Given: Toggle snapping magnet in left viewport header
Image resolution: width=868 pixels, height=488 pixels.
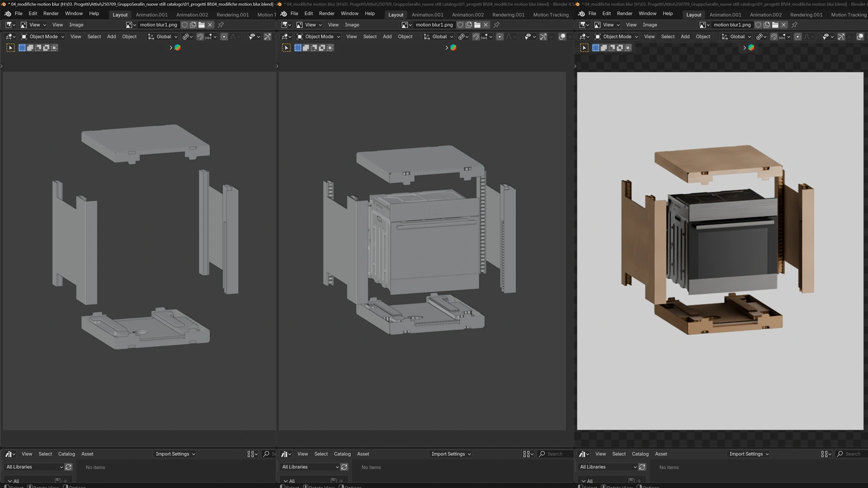Looking at the screenshot, I should coord(200,37).
